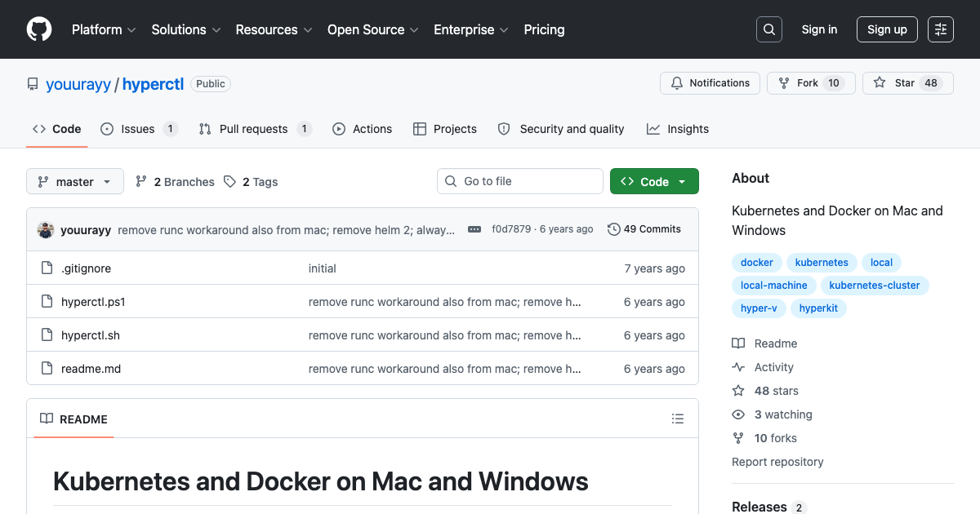Expand the Solutions menu
The image size is (980, 514).
click(186, 29)
